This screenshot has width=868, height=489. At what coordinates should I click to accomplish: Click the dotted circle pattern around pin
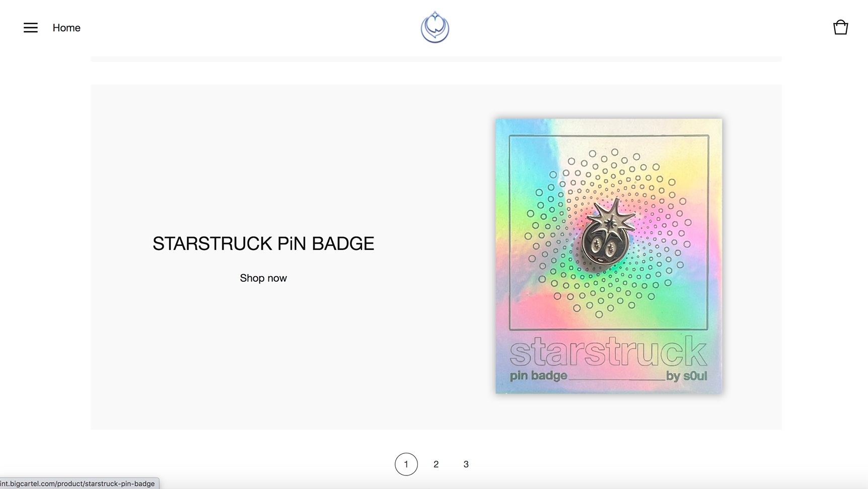coord(609,232)
